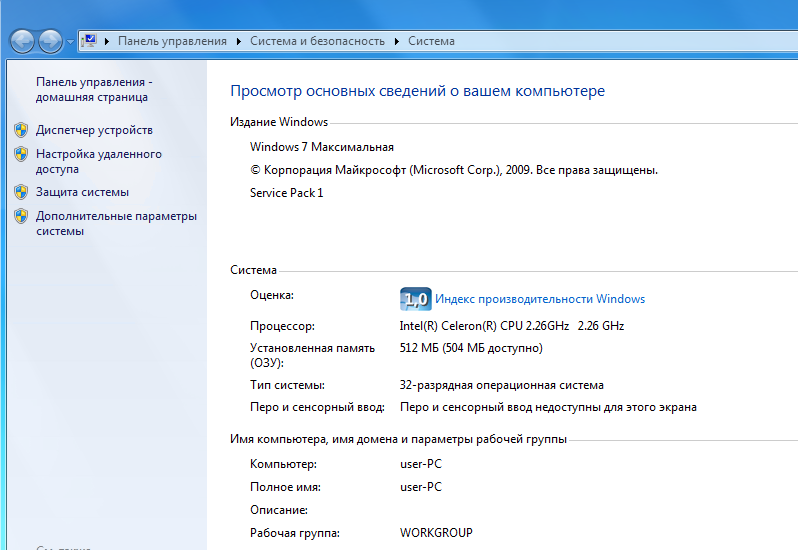Viewport: 798px width, 550px height.
Task: Click the Microsoft copyright line
Action: [454, 170]
